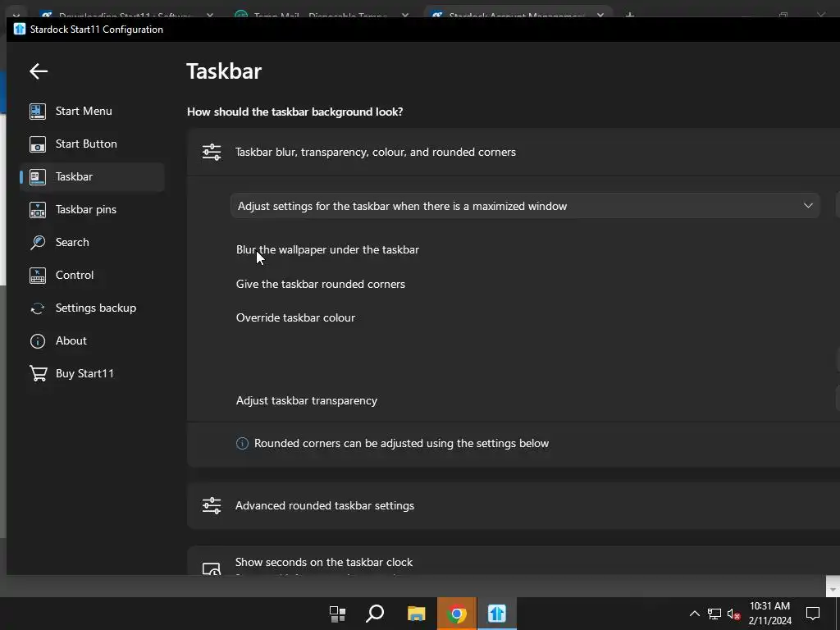
Task: Open the Settings backup section
Action: tap(92, 308)
